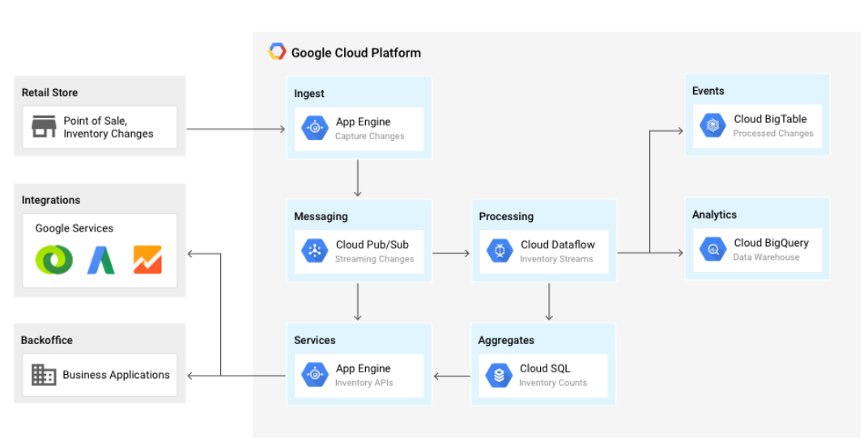The image size is (868, 442).
Task: Select the Cloud SQL database icon
Action: pyautogui.click(x=499, y=375)
